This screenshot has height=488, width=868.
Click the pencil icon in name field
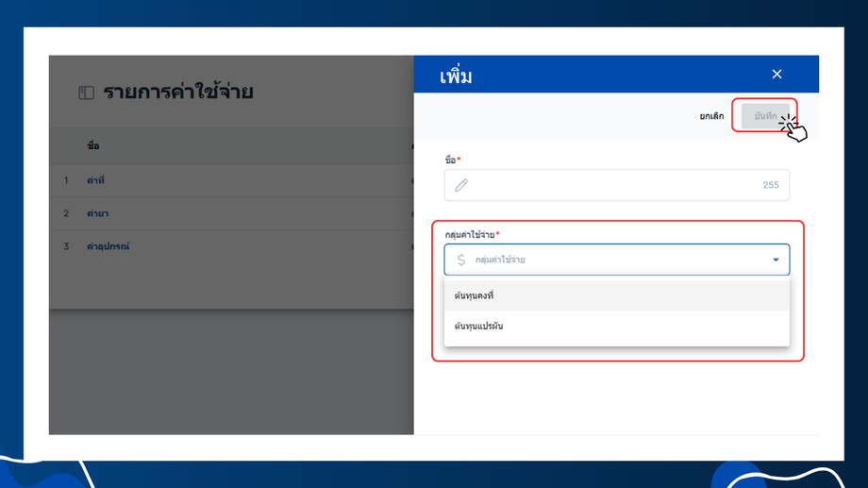pyautogui.click(x=461, y=185)
